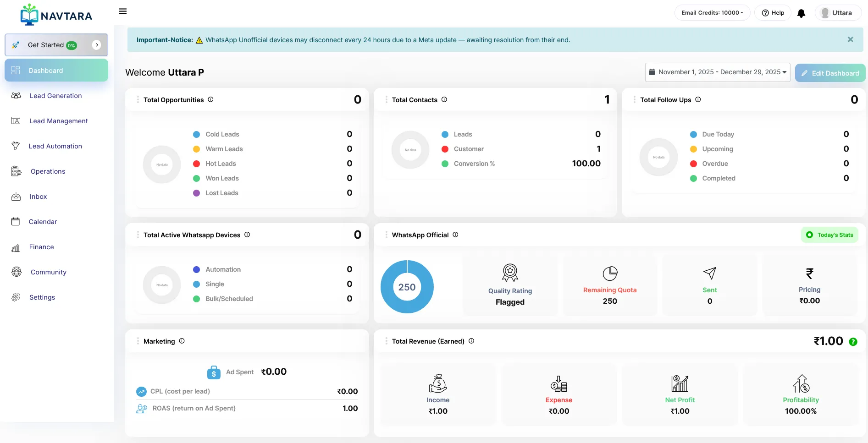Screen dimensions: 868x443
Task: Open the Help button
Action: pos(773,13)
